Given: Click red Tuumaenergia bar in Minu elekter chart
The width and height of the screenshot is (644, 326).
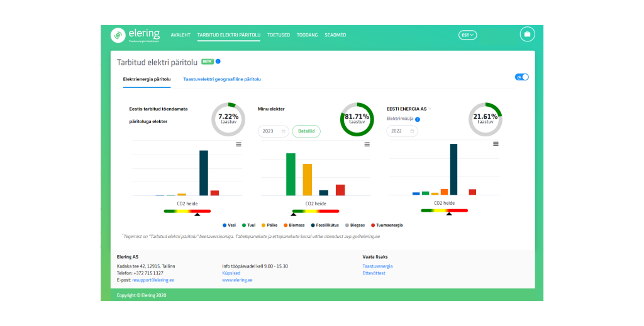Looking at the screenshot, I should tap(340, 190).
